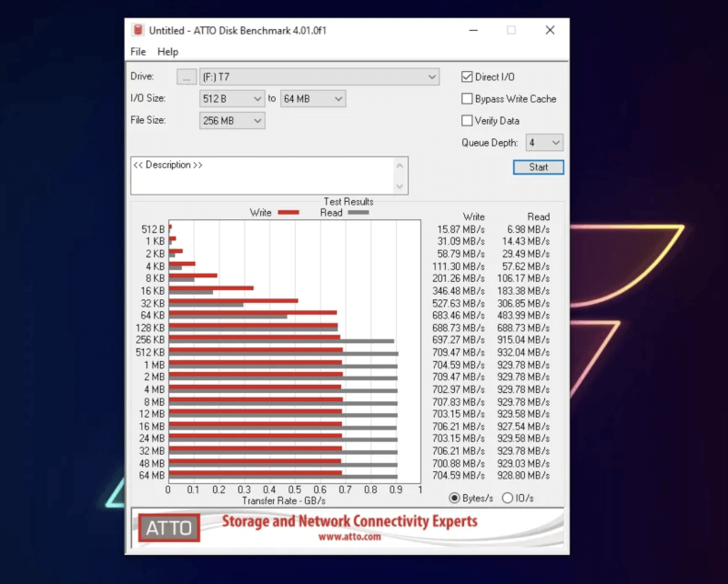Click the 6.98 MB/s read value
728x584 pixels.
529,229
